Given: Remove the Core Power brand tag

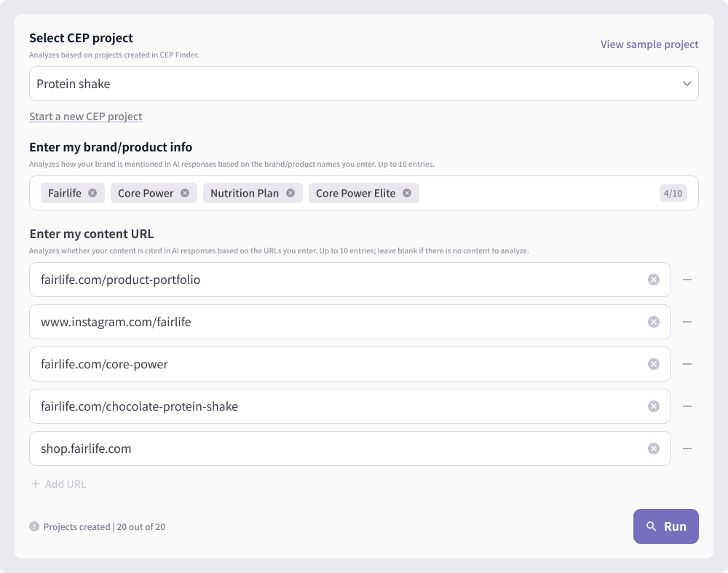Looking at the screenshot, I should [x=185, y=193].
